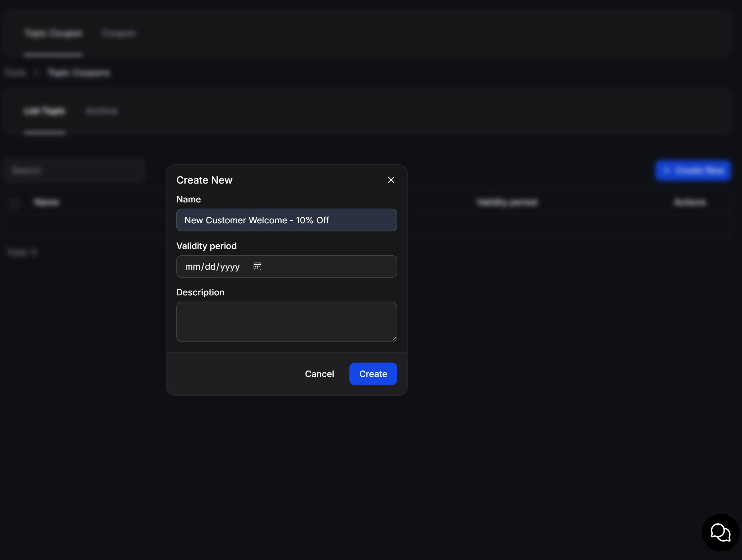742x560 pixels.
Task: Close the Create New dialog
Action: pos(391,180)
